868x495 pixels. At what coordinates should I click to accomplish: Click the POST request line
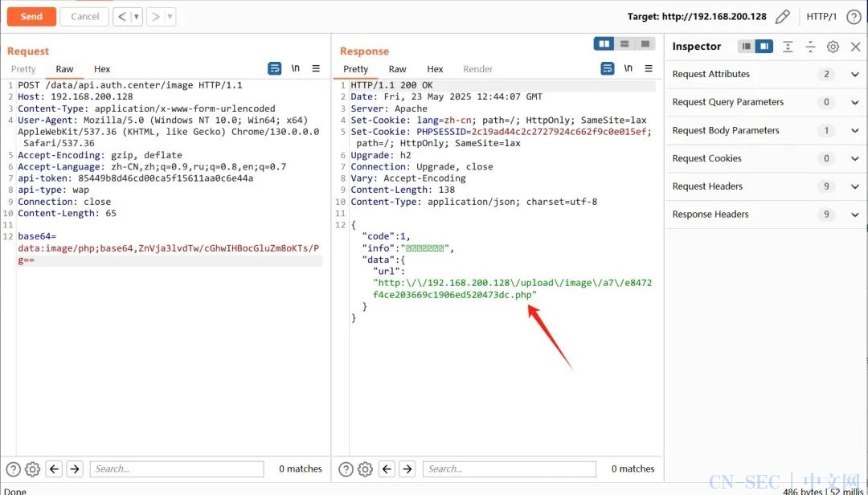tap(130, 85)
